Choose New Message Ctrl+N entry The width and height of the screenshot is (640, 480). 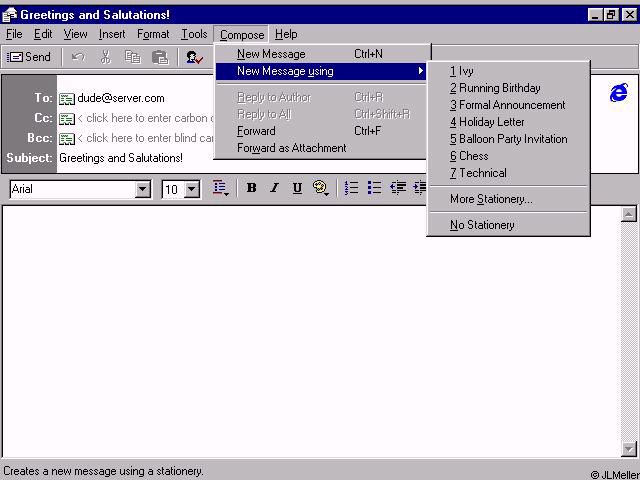click(321, 54)
